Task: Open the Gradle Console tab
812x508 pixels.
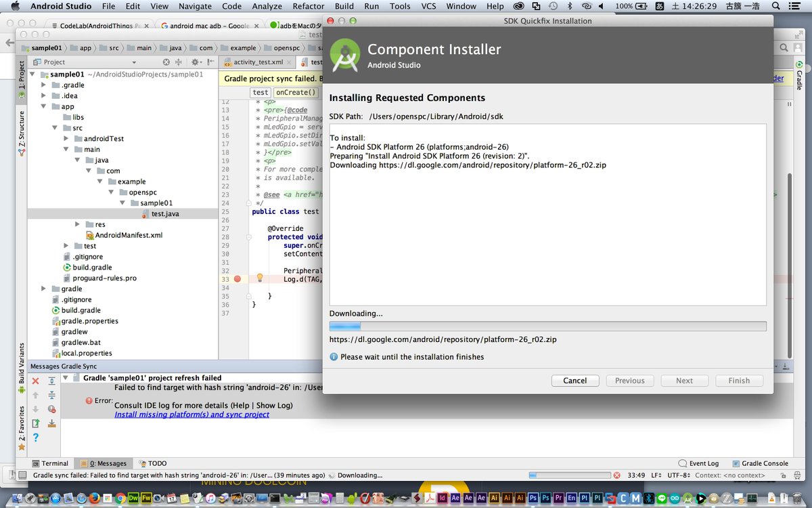Action: [761, 463]
